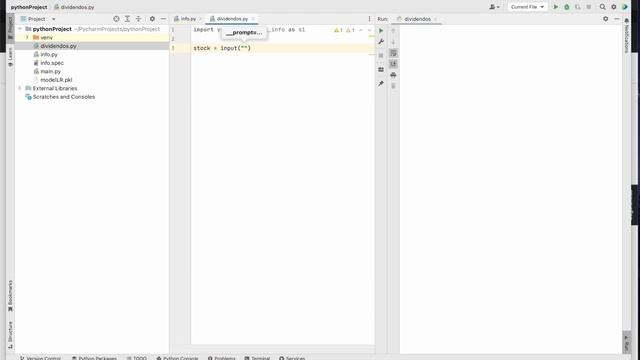Pin the Run tab
The height and width of the screenshot is (360, 640).
381,84
